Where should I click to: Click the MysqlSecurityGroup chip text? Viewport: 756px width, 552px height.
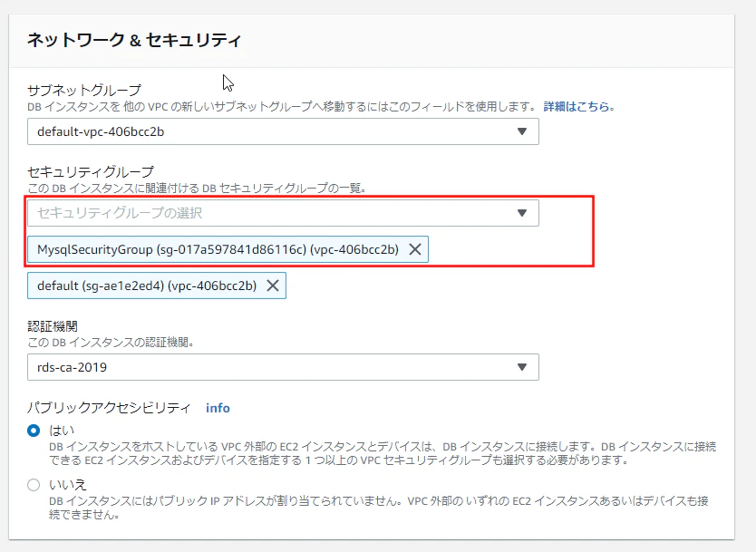[218, 249]
